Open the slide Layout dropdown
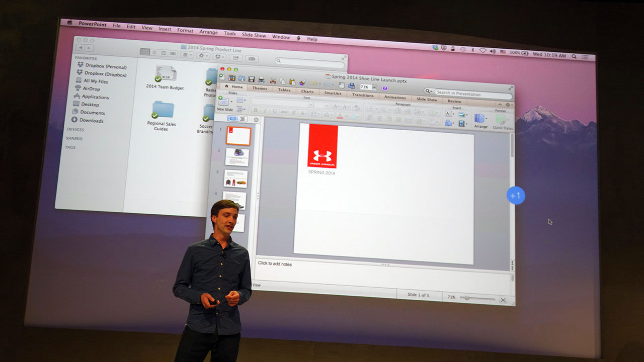644x362 pixels. tap(241, 100)
